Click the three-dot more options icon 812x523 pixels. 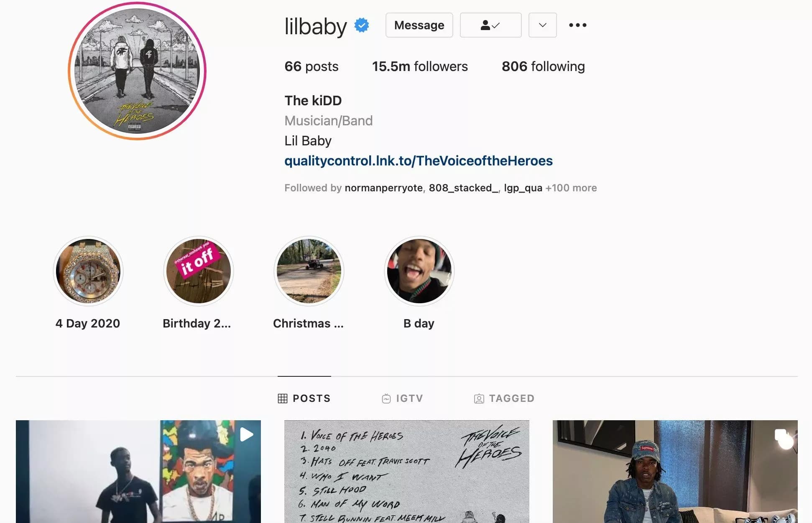point(577,25)
